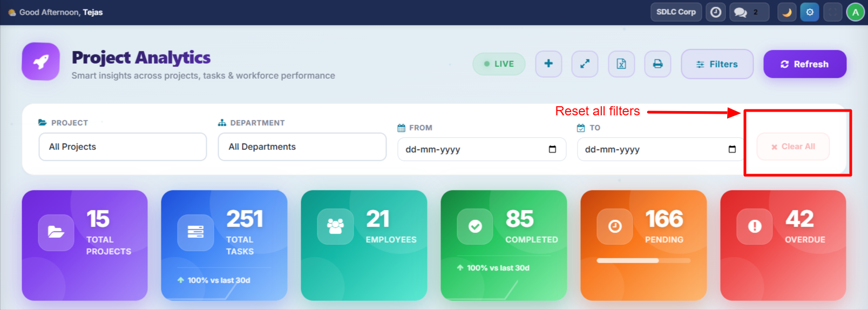Screen dimensions: 868x310
Task: Print the analytics via printer icon
Action: (657, 64)
